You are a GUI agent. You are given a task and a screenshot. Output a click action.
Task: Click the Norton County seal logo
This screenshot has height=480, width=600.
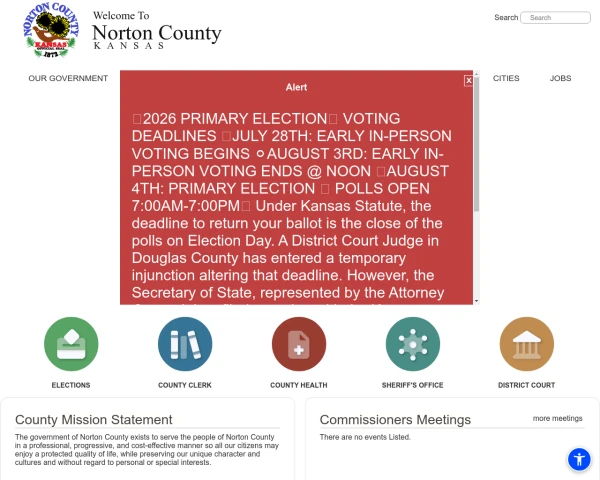51,30
